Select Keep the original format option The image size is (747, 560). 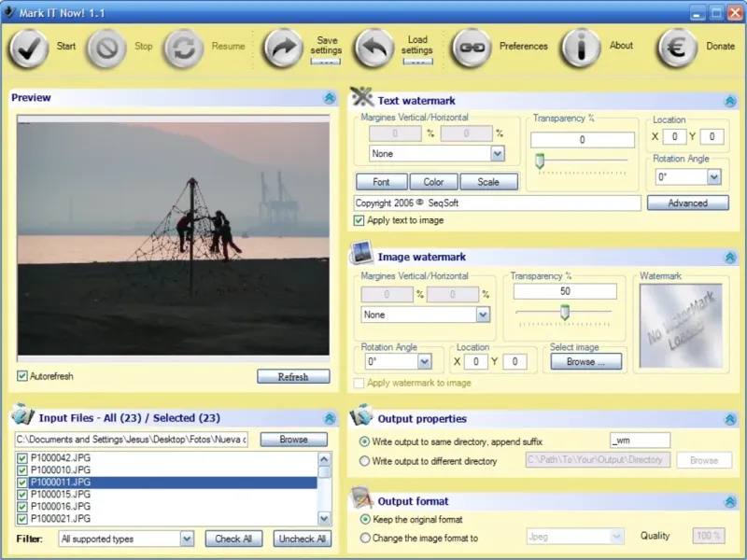(365, 519)
